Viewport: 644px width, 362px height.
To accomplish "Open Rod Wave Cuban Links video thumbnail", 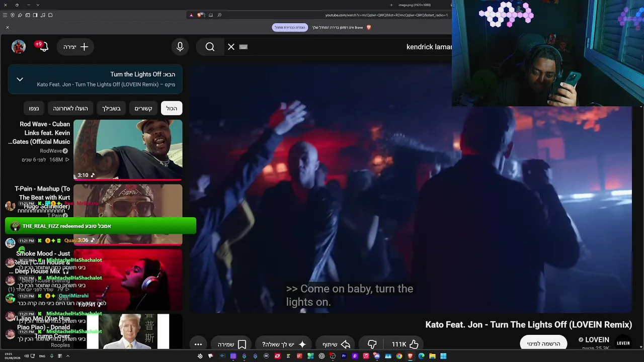I will tap(128, 150).
